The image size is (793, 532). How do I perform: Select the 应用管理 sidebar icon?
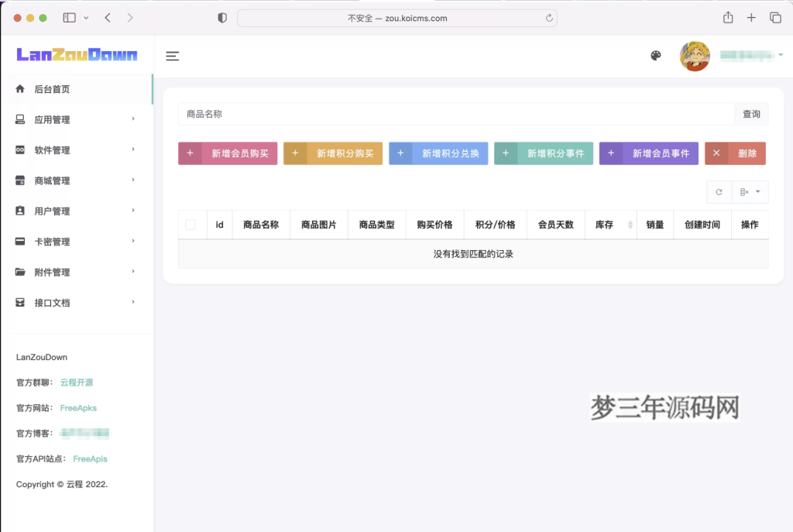[19, 119]
